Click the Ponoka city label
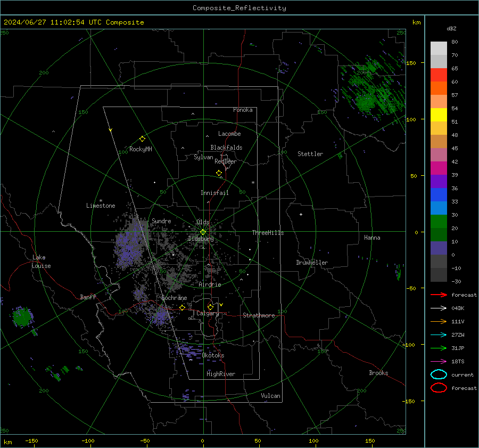Image resolution: width=479 pixels, height=448 pixels. [x=243, y=110]
